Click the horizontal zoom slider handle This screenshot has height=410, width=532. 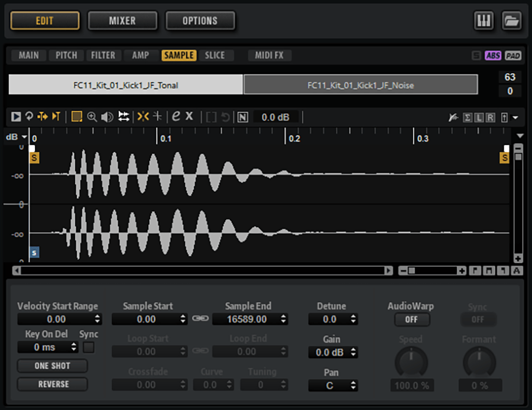pos(411,271)
